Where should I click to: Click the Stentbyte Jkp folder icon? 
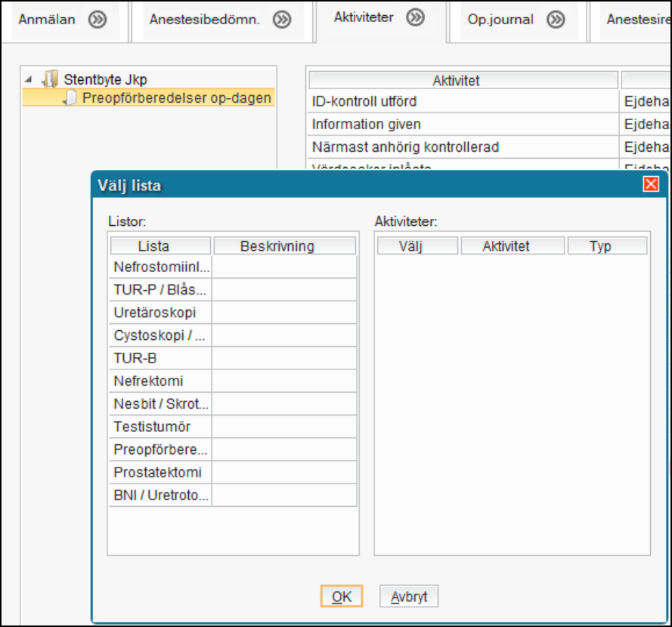pyautogui.click(x=51, y=79)
